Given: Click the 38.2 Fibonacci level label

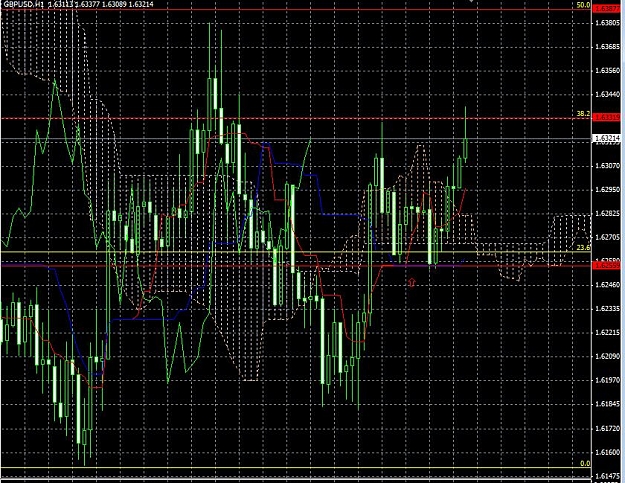Looking at the screenshot, I should coord(584,114).
